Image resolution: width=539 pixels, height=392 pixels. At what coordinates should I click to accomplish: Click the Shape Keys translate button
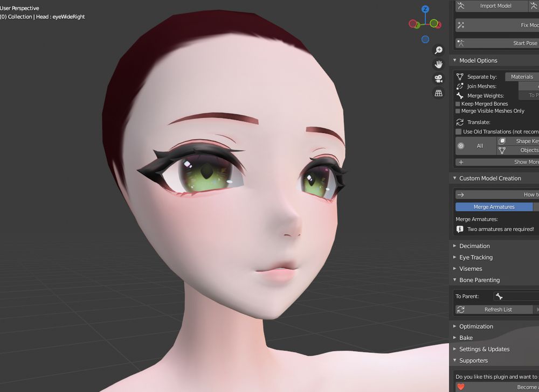tap(518, 141)
